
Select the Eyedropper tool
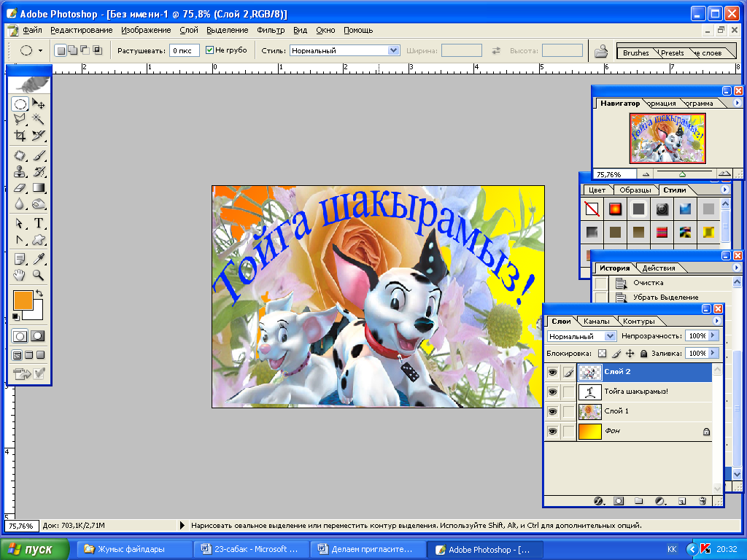(39, 259)
